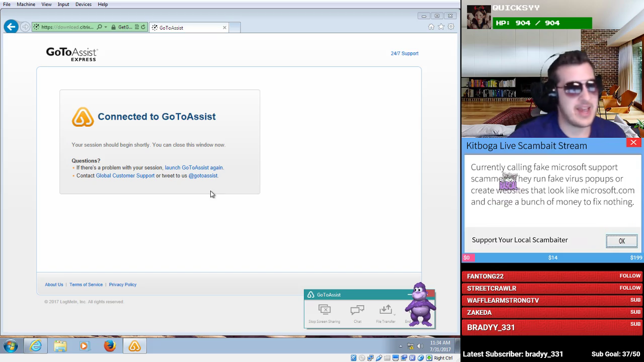
Task: Show hidden tray icons arrow
Action: click(400, 346)
